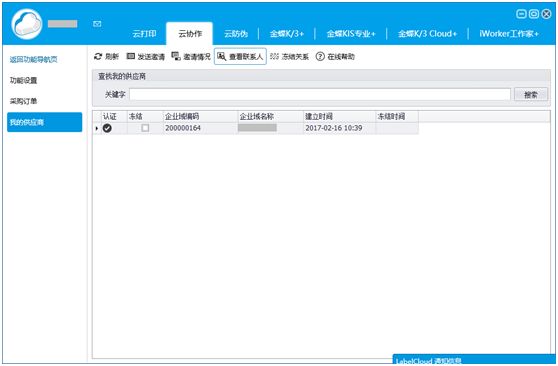Click the 搜索 search button
This screenshot has width=558, height=366.
[531, 94]
